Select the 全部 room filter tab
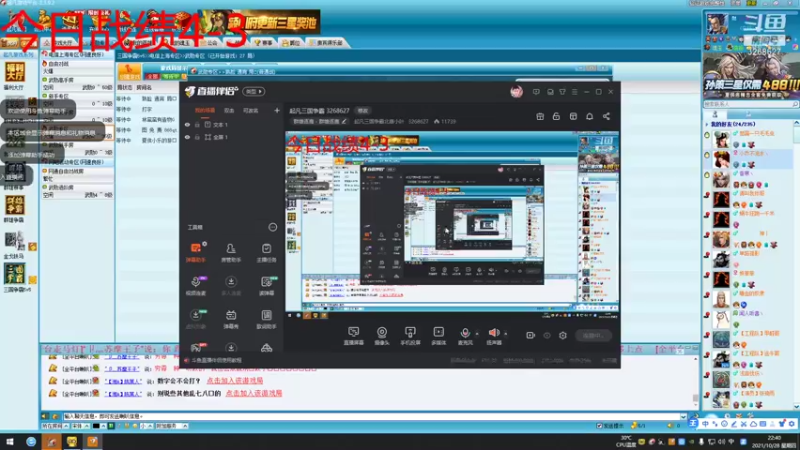 (152, 77)
